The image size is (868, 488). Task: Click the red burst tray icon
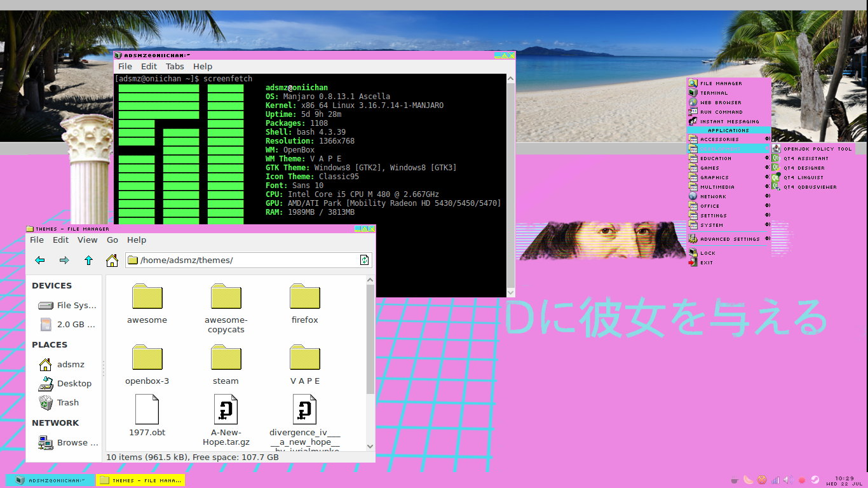click(x=802, y=480)
